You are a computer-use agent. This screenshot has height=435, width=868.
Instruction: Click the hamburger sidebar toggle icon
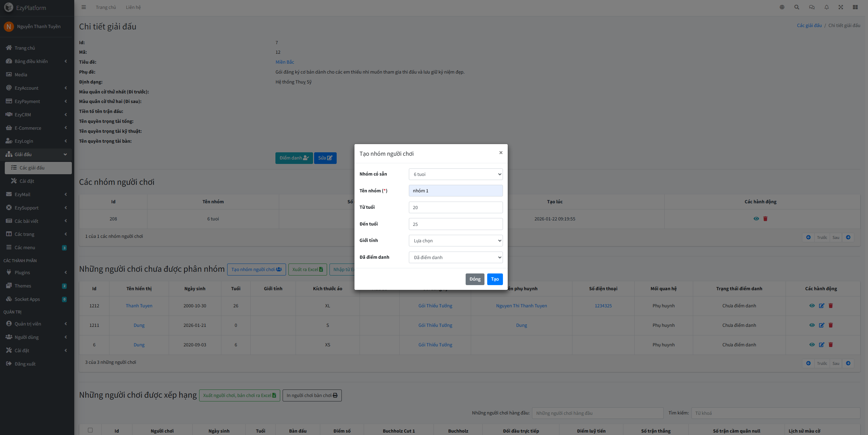pyautogui.click(x=84, y=7)
